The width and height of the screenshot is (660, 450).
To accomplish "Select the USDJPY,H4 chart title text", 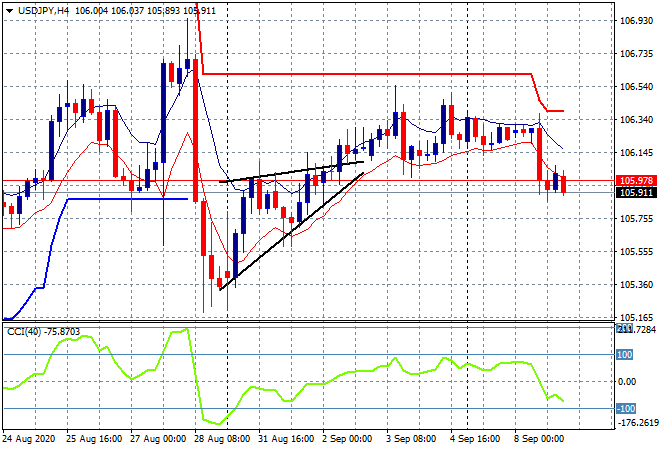I will pyautogui.click(x=43, y=11).
